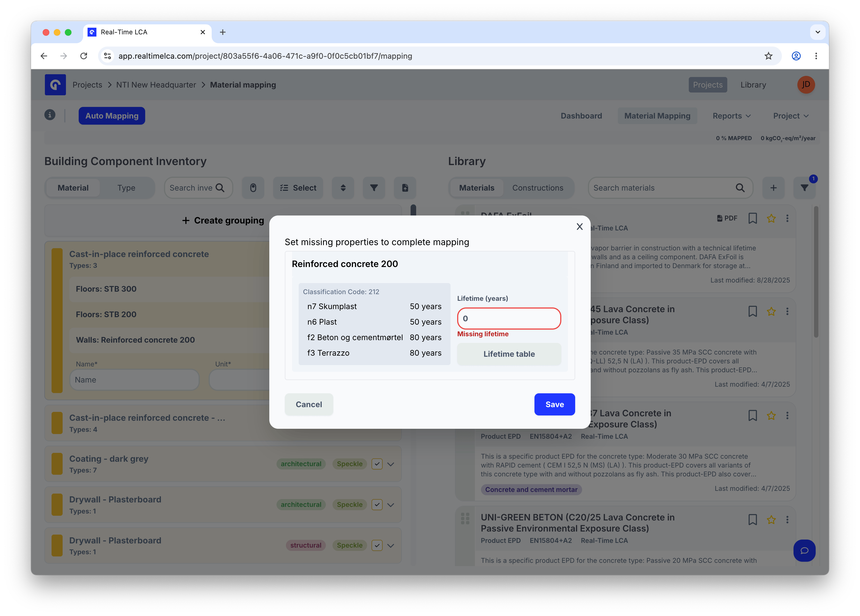Select the Material inventory view

pyautogui.click(x=73, y=188)
